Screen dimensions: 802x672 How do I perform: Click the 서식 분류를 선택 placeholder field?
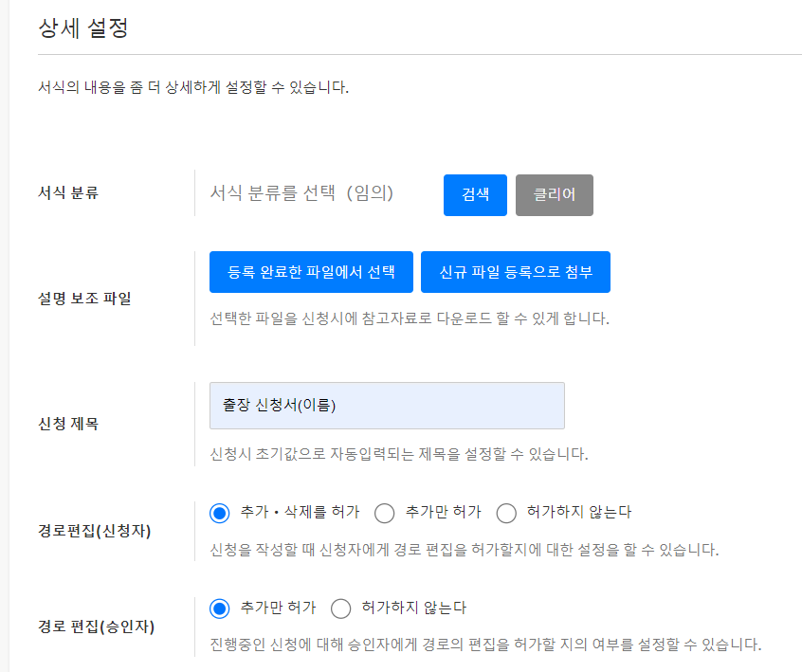tap(301, 193)
